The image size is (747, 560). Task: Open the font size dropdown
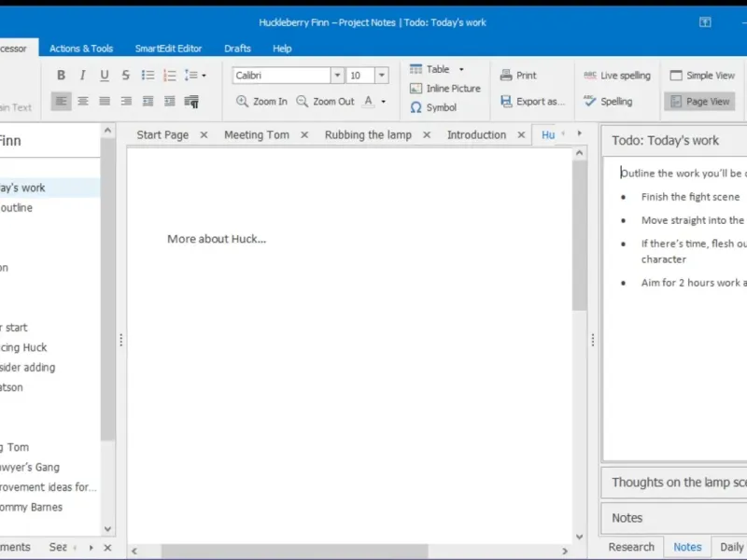tap(381, 76)
